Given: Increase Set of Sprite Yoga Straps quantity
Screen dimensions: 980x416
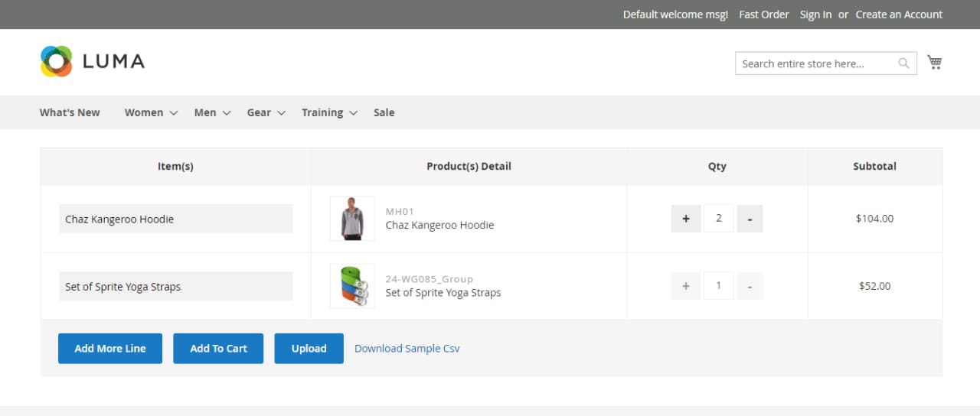Looking at the screenshot, I should coord(686,286).
